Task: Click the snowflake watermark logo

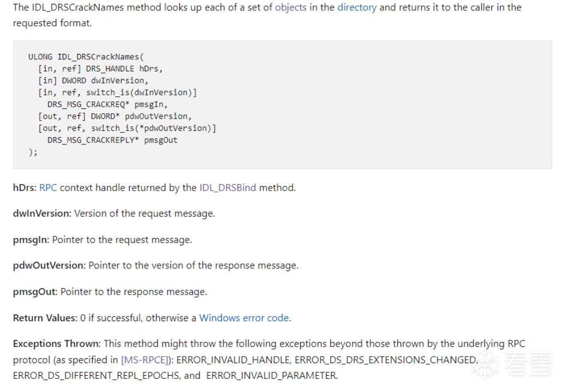Action: click(x=485, y=364)
